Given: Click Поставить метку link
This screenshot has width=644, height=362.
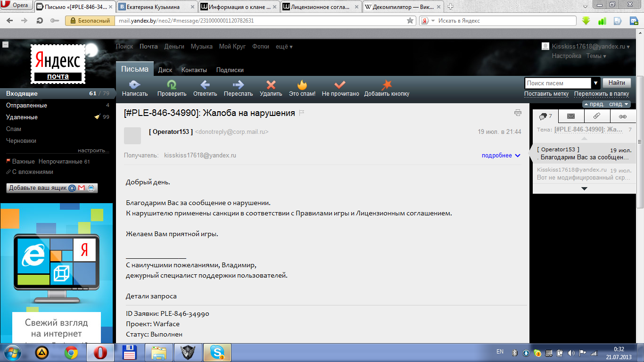Looking at the screenshot, I should click(x=546, y=94).
